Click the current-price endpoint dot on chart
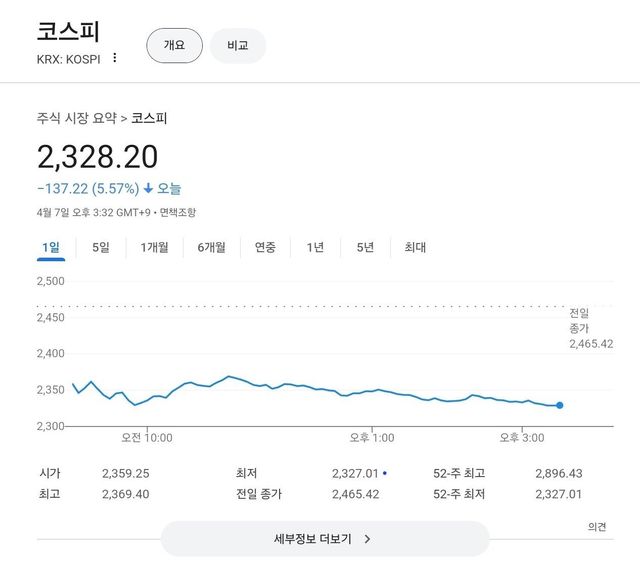This screenshot has height=575, width=640. (x=559, y=405)
